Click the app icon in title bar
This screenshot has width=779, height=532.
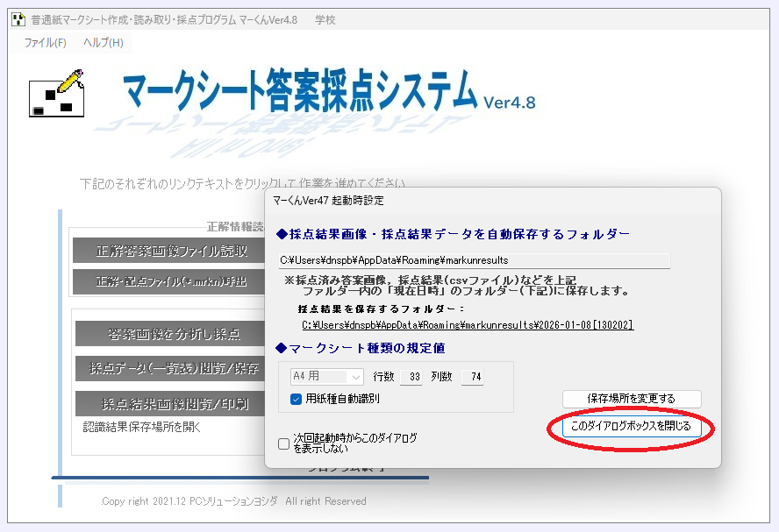(x=18, y=19)
